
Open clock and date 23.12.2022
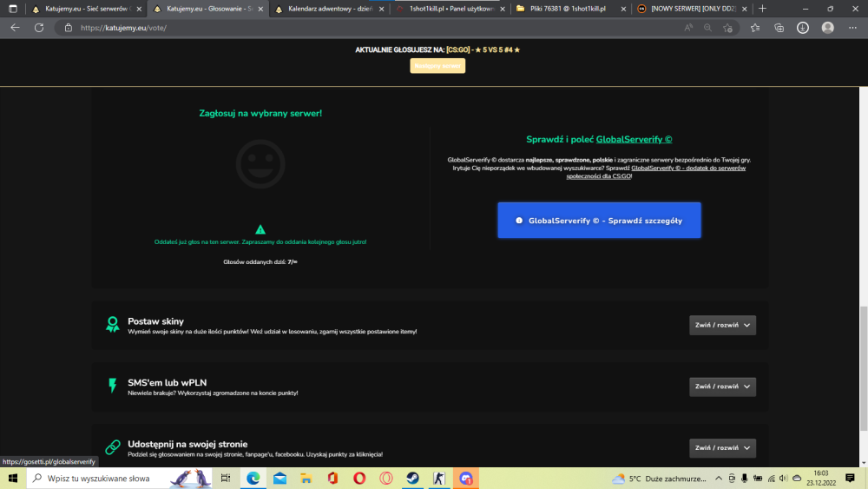click(x=821, y=478)
